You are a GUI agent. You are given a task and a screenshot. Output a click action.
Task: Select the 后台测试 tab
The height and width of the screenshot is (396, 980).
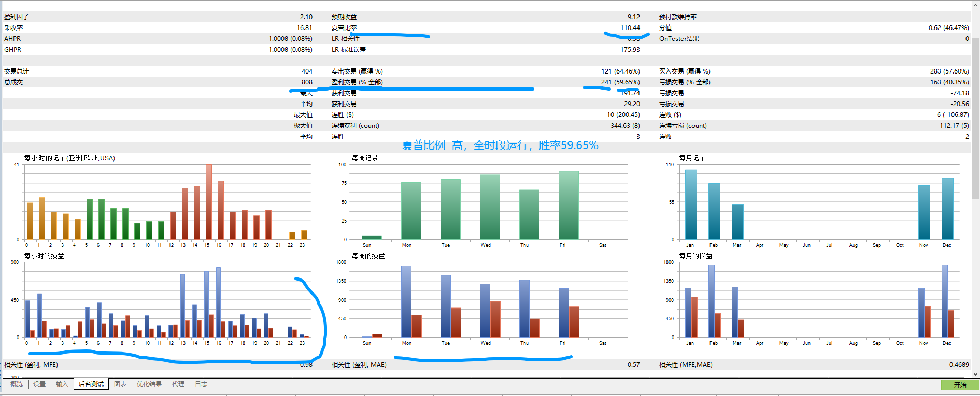pyautogui.click(x=91, y=384)
